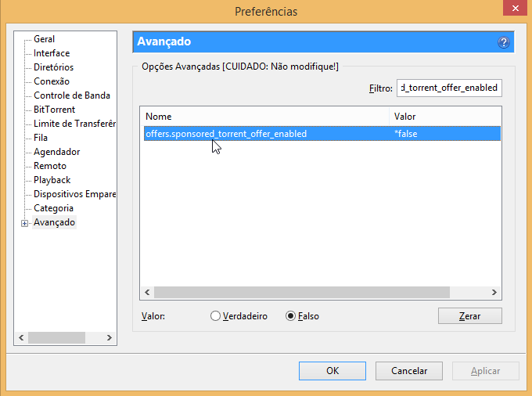Click the Cancelar button
Image resolution: width=532 pixels, height=396 pixels.
click(x=409, y=371)
